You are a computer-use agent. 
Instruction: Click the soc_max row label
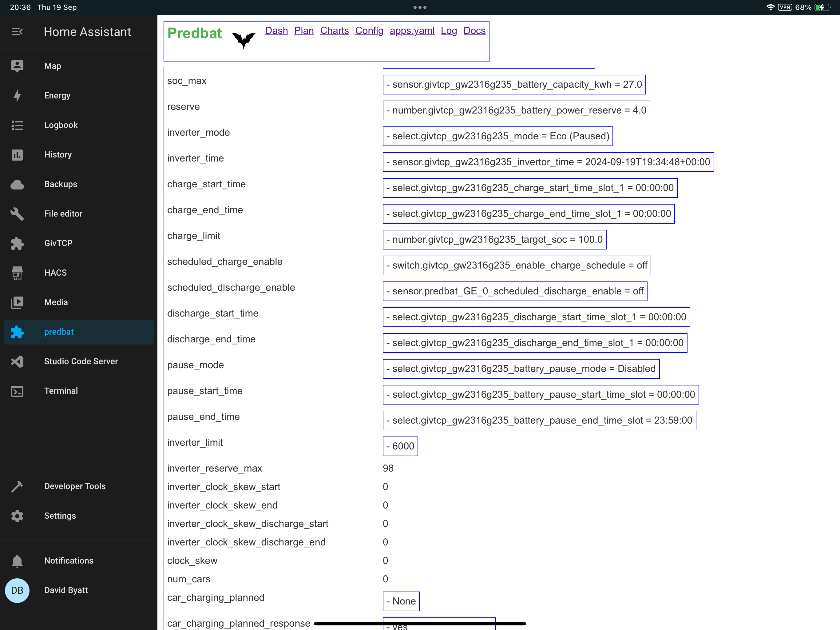pyautogui.click(x=187, y=81)
